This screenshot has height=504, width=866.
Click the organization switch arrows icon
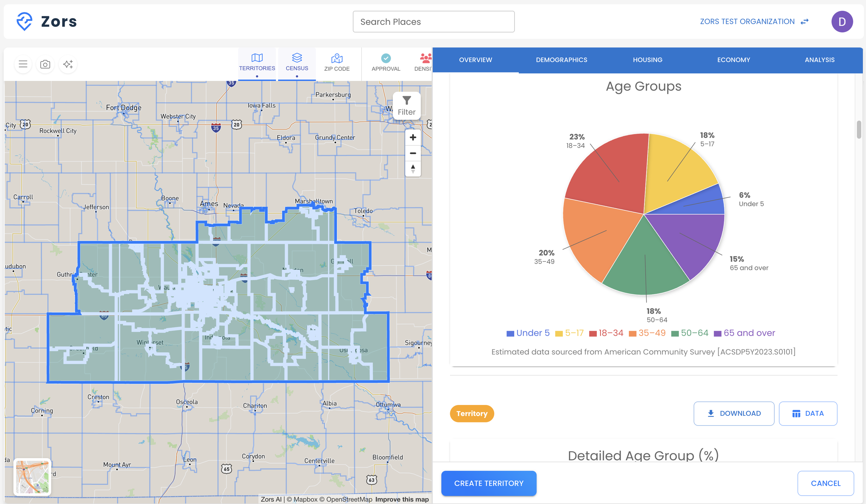tap(805, 22)
